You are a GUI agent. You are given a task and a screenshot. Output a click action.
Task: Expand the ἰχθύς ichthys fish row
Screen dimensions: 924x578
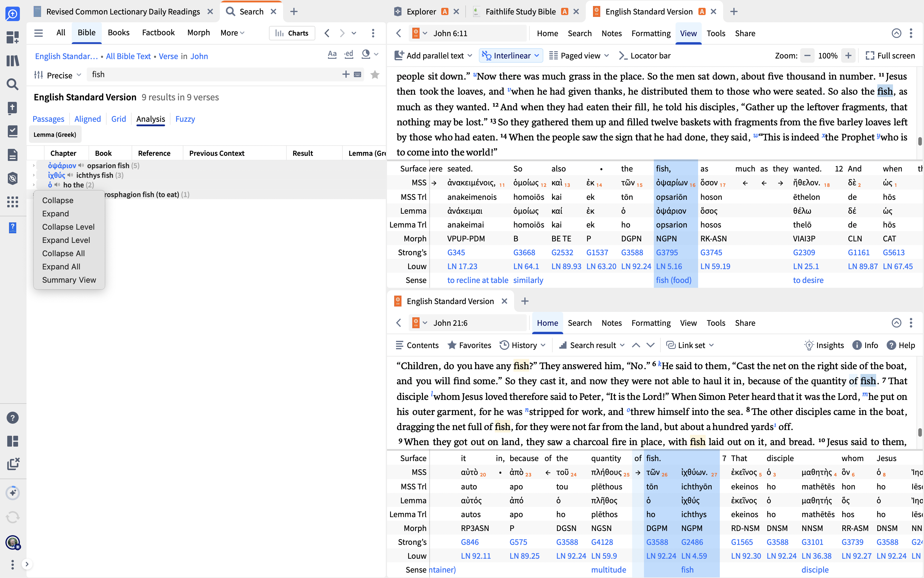pos(34,175)
